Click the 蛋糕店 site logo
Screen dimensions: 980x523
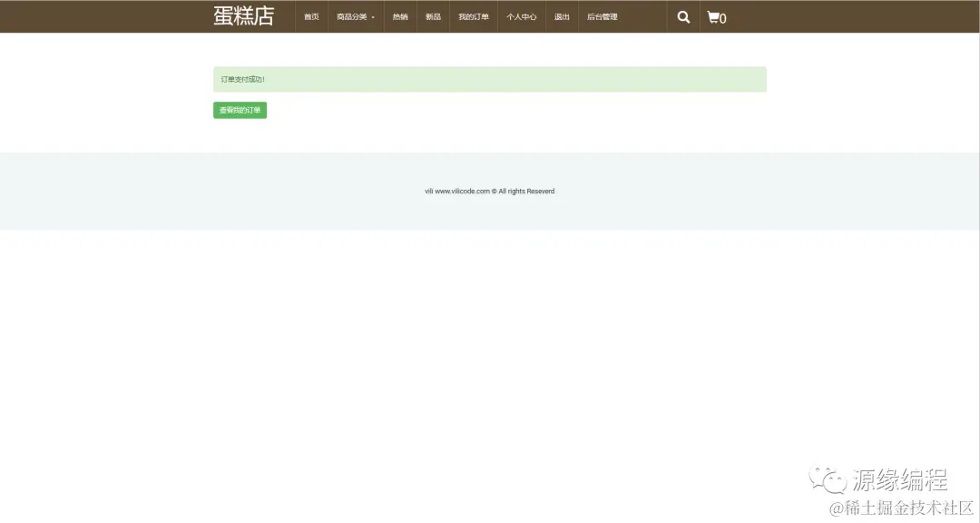244,16
